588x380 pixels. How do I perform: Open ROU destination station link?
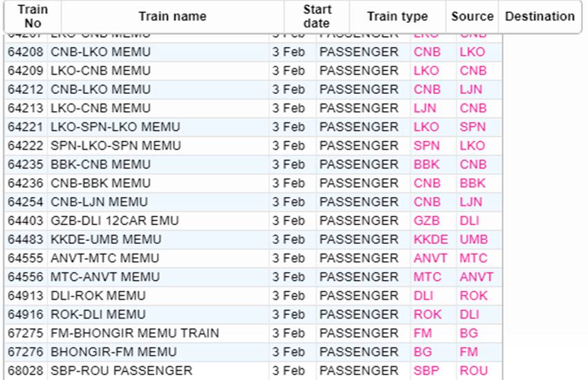point(474,370)
